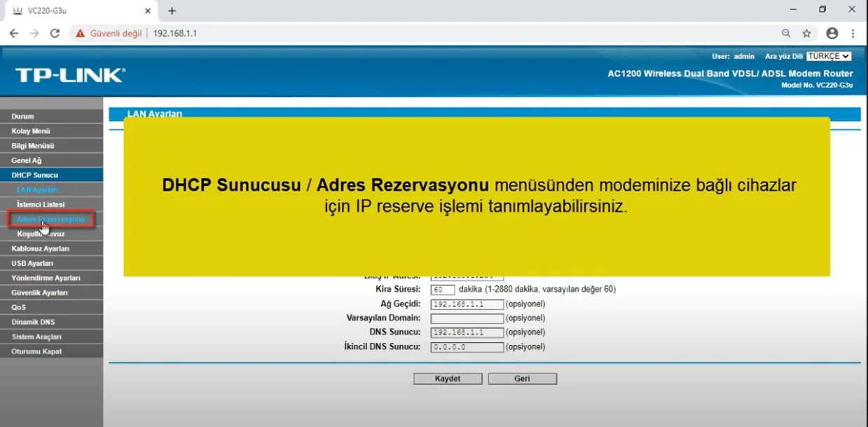
Task: Click the Kira Süresi input field
Action: 443,290
